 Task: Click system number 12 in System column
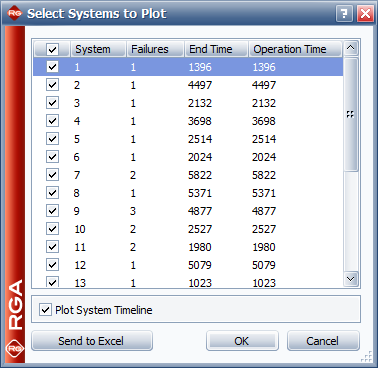click(80, 265)
